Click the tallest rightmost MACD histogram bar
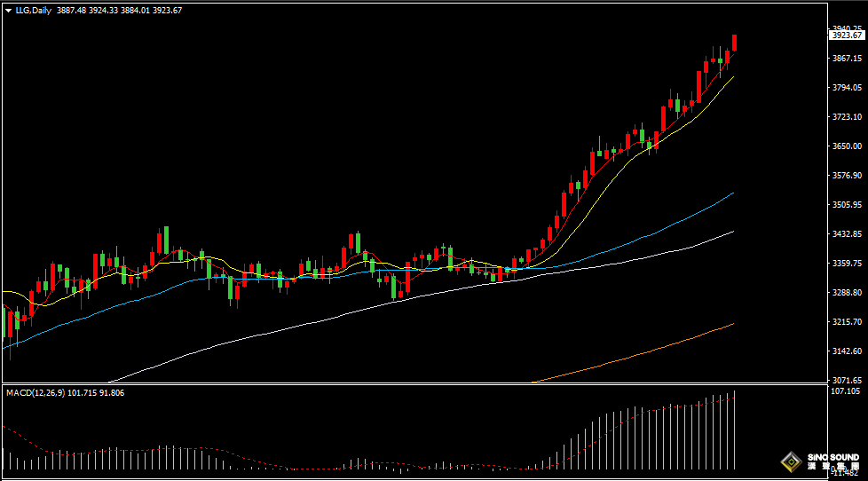The height and width of the screenshot is (481, 868). pyautogui.click(x=735, y=430)
